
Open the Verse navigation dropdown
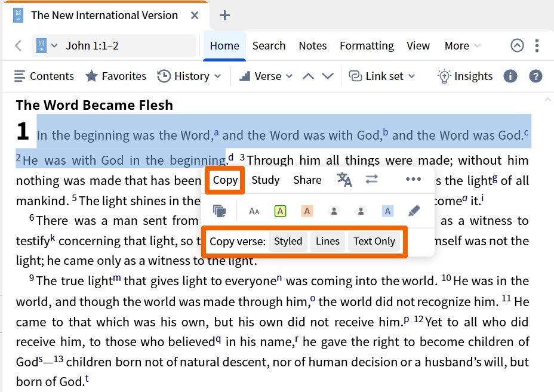[x=266, y=76]
